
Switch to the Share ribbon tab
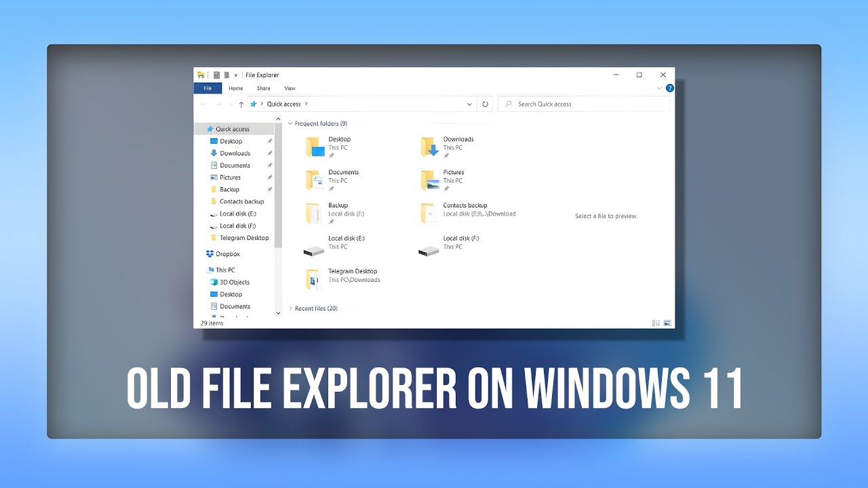point(264,88)
